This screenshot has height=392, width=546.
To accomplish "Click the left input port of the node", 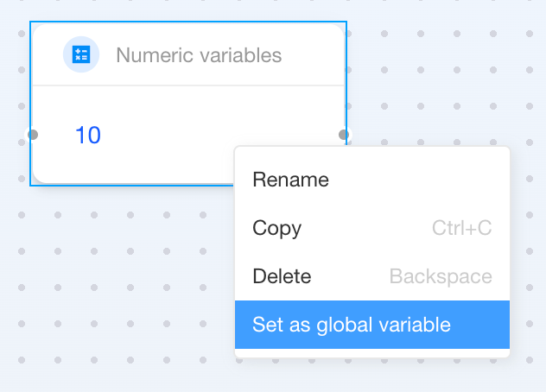I will click(33, 135).
